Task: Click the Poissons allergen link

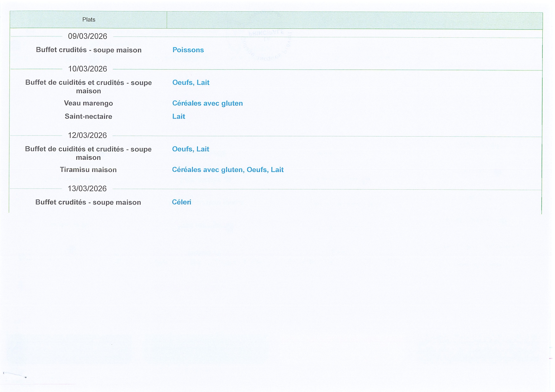Action: [x=188, y=50]
